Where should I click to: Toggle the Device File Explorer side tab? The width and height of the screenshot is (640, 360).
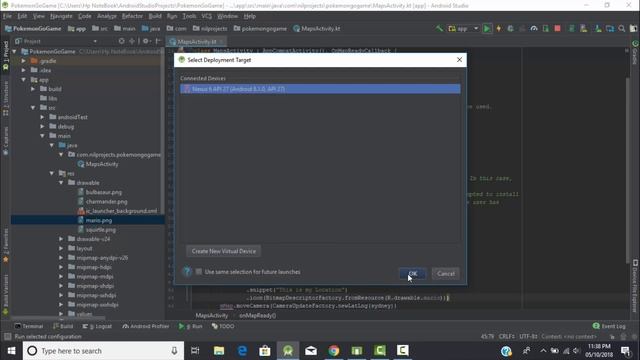[635, 286]
